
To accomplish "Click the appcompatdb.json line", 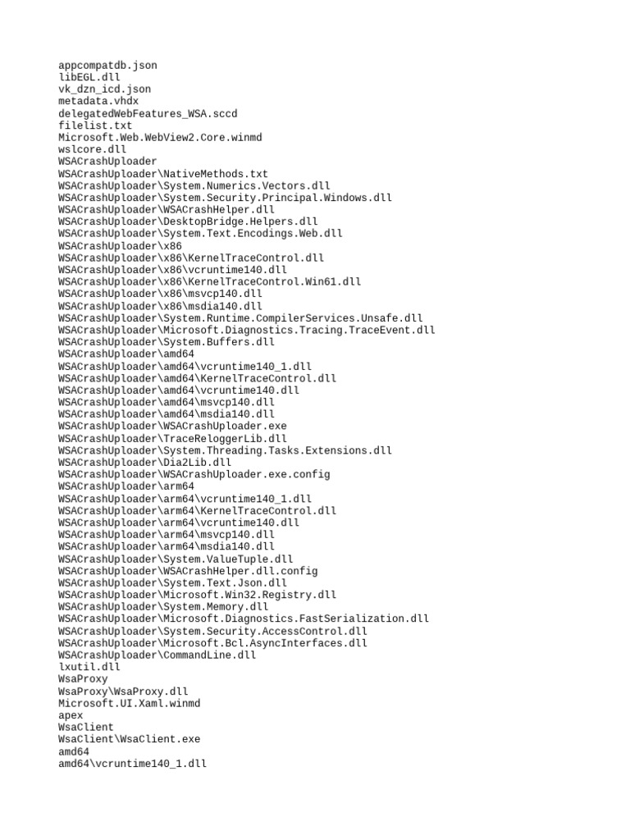I will click(x=107, y=66).
